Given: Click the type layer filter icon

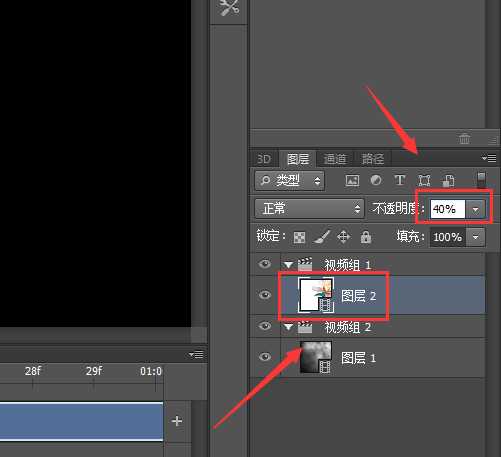Looking at the screenshot, I should pyautogui.click(x=400, y=180).
